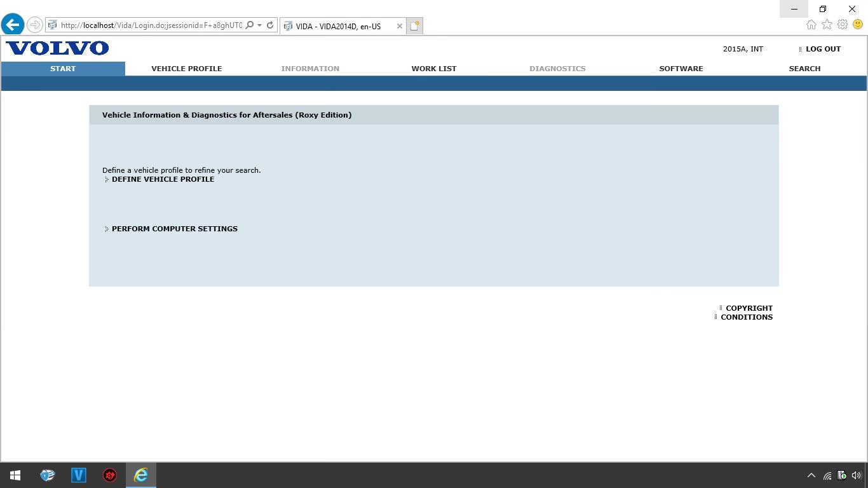Select the START tab
Viewport: 868px width, 488px height.
tap(63, 69)
